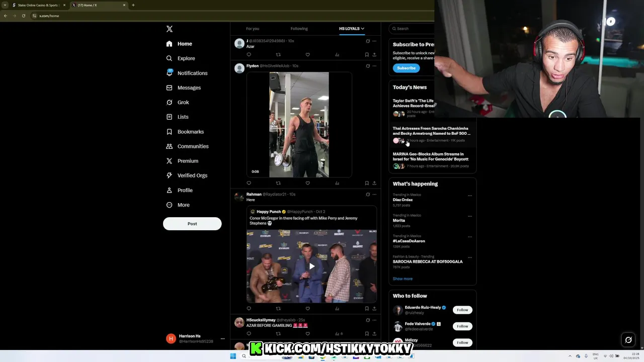Like the Azar post
Screen dimensions: 644x362
point(307,54)
